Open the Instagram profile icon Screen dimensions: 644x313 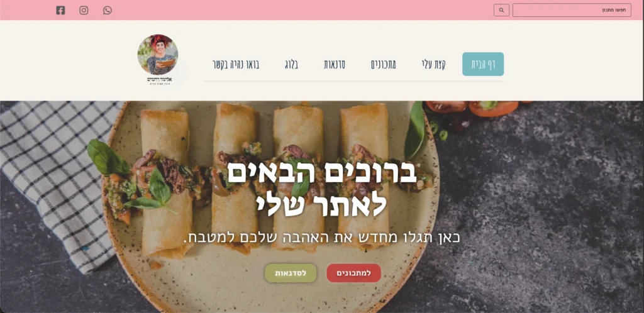click(x=84, y=10)
